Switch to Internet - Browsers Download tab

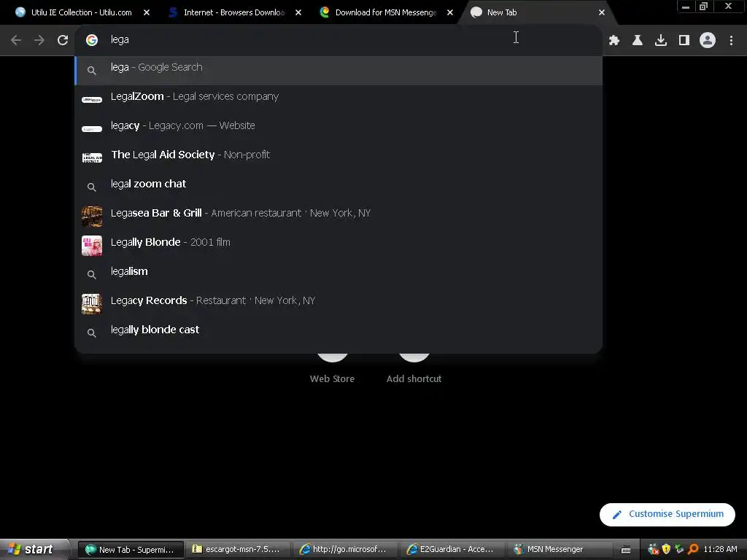tap(233, 12)
